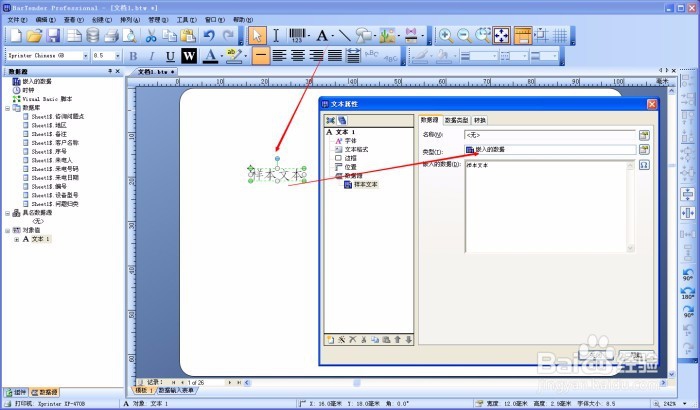Select the shapes drawing tool
700x410 pixels.
pyautogui.click(x=364, y=36)
